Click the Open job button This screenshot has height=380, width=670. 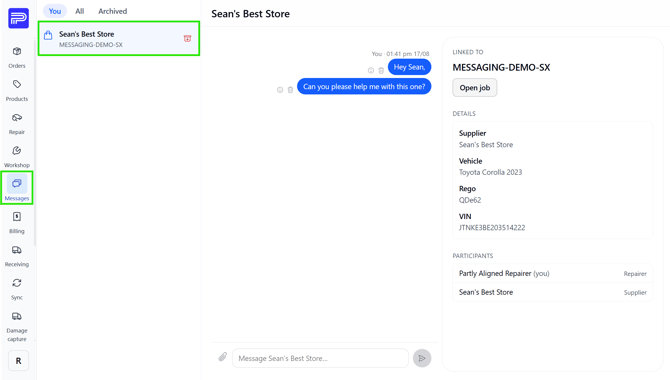click(475, 88)
